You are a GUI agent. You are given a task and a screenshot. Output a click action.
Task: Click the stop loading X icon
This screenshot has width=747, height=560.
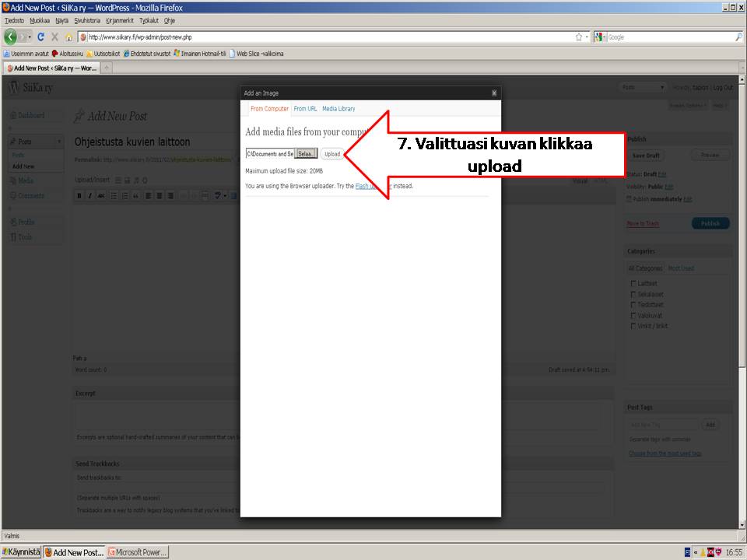(x=54, y=37)
